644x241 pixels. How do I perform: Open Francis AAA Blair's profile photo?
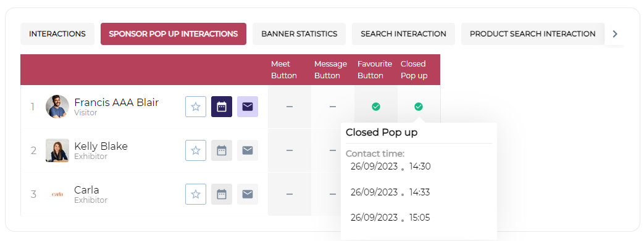57,107
